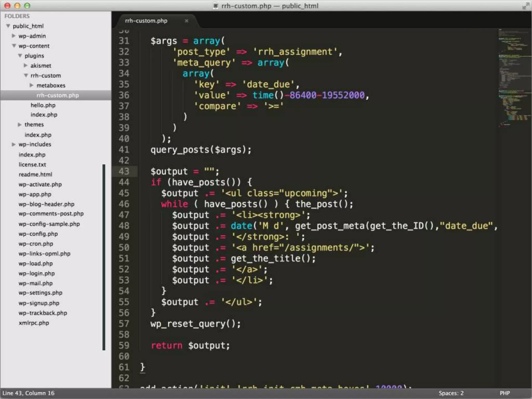Open wp-config.php in the sidebar
This screenshot has width=532, height=399.
[38, 234]
